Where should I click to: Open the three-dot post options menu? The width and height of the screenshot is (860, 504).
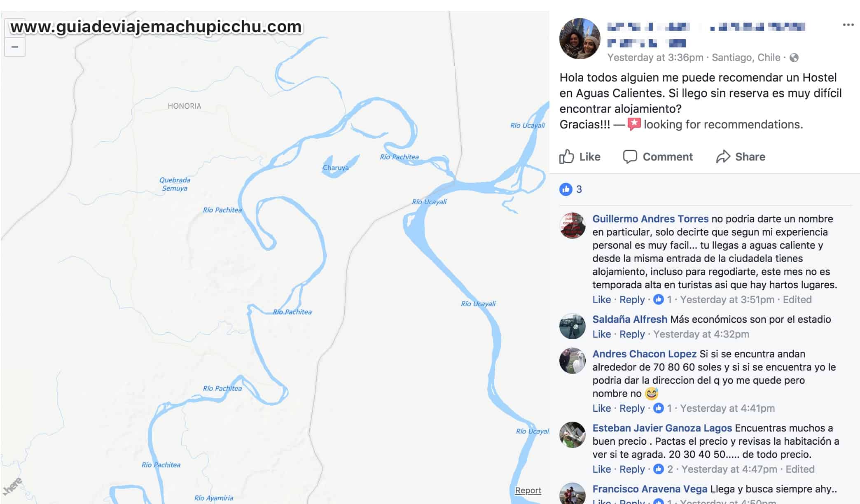click(848, 25)
